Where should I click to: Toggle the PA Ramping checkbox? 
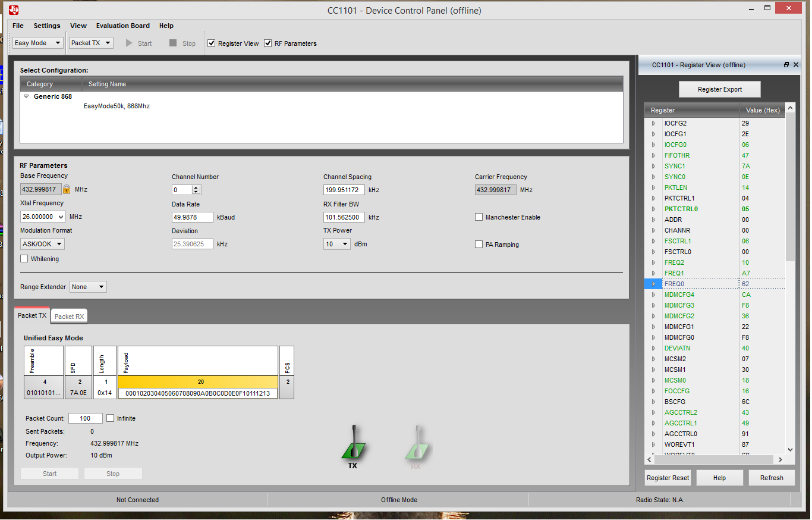coord(479,245)
